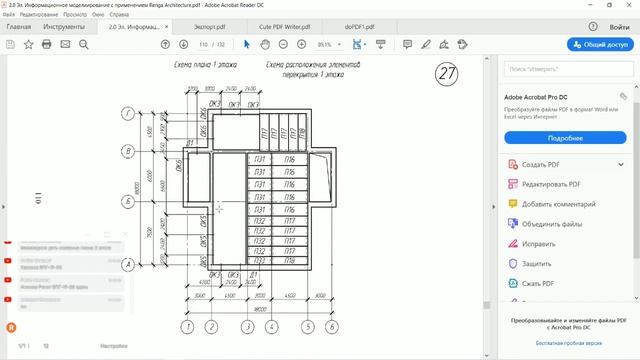Switch to the Главная tab

click(19, 27)
